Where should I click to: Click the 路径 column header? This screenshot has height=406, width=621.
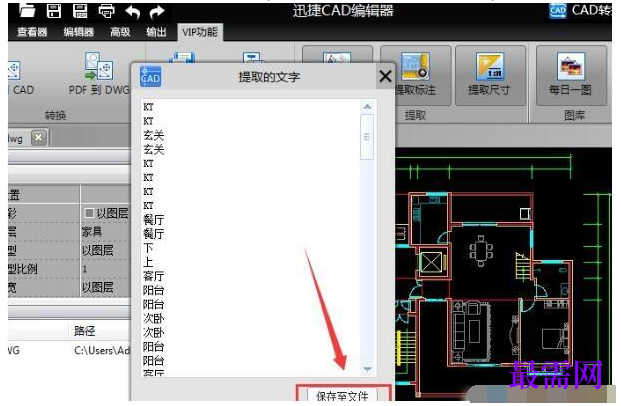point(84,331)
